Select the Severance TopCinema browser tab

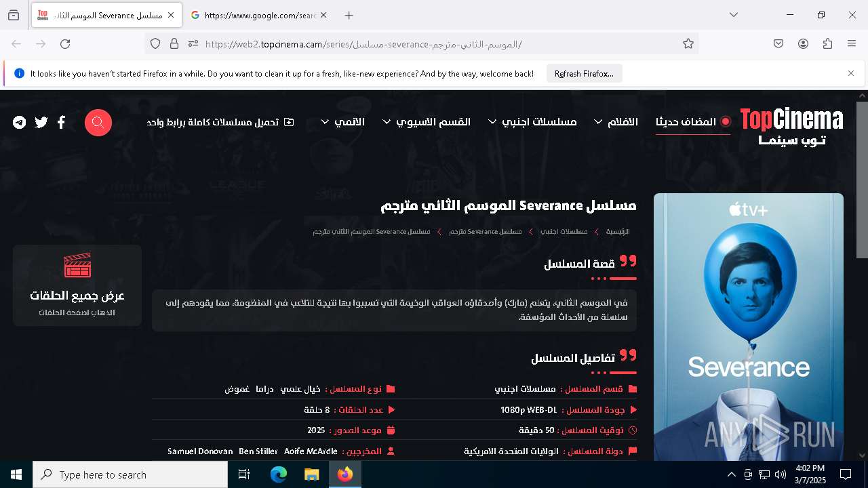click(106, 15)
